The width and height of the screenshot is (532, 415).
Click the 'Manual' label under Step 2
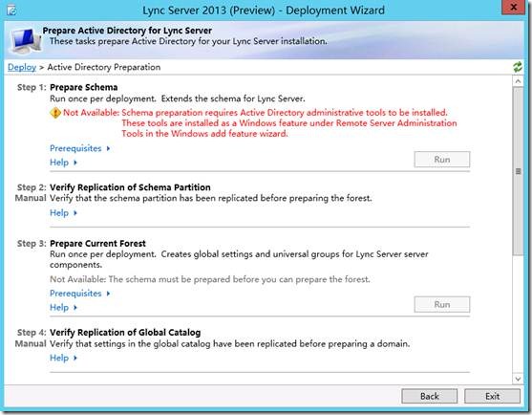pos(31,198)
